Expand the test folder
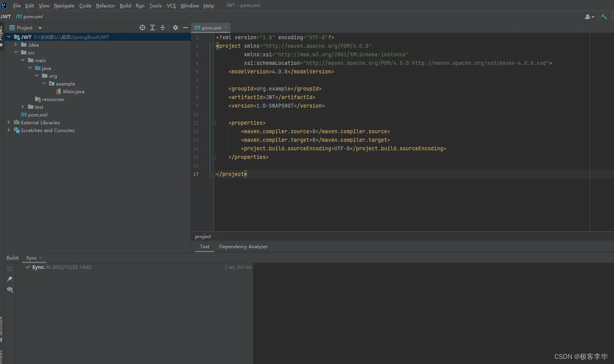 pos(23,107)
